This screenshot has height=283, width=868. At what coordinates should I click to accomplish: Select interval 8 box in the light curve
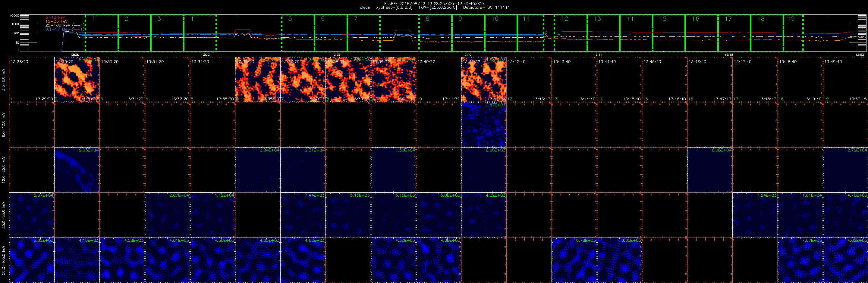(435, 33)
